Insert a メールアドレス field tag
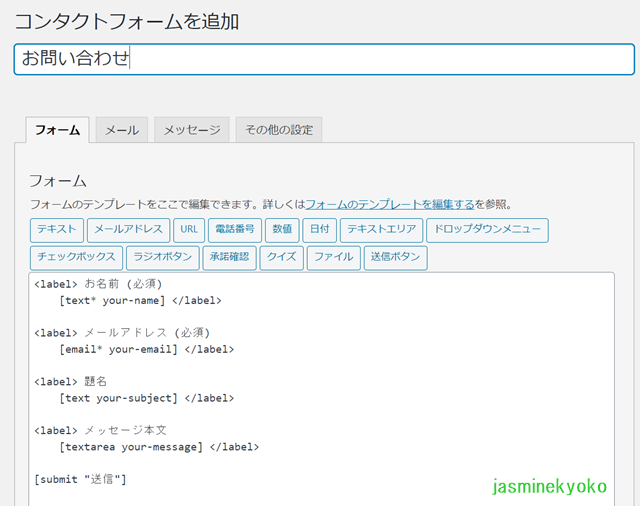 click(129, 230)
